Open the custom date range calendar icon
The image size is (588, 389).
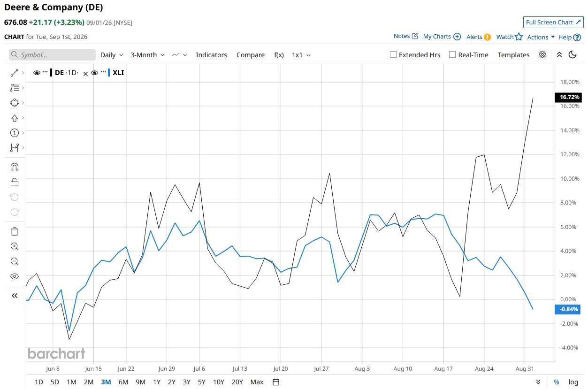coord(276,382)
